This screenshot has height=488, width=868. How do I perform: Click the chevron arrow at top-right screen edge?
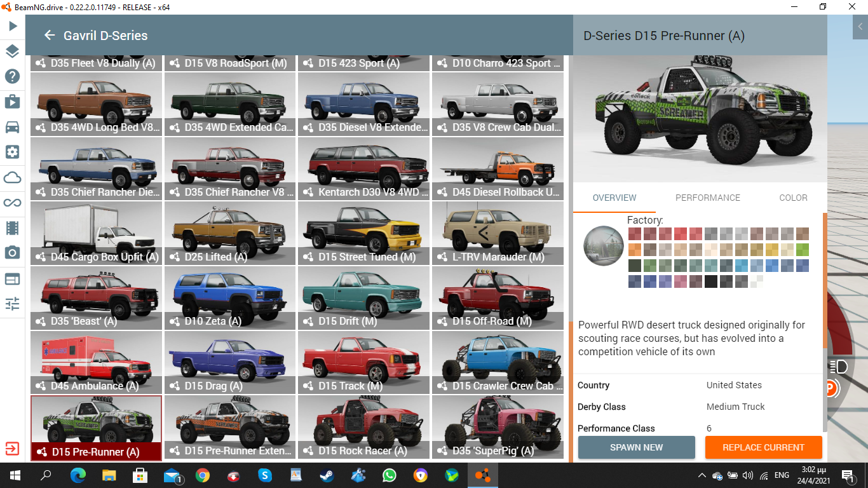[860, 27]
